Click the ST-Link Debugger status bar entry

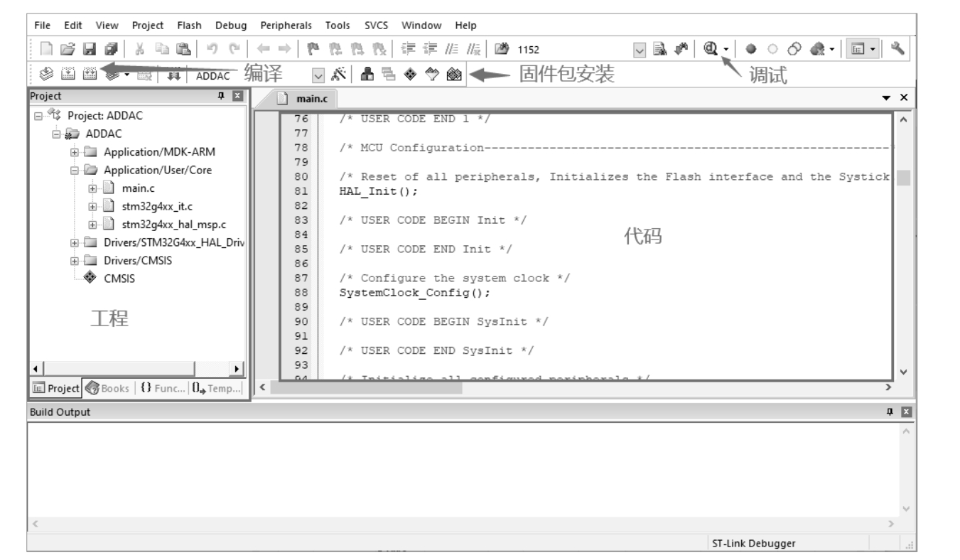(754, 544)
